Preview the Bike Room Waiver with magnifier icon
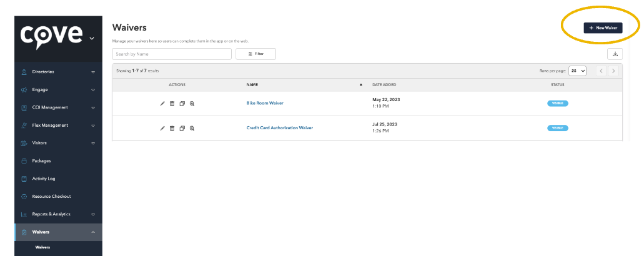Viewport: 644px width, 256px height. click(x=192, y=104)
